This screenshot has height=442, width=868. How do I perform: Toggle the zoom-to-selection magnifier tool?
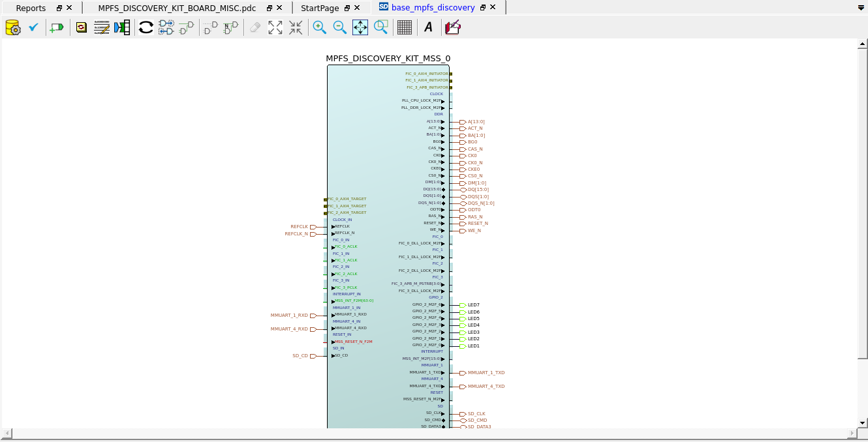point(381,27)
